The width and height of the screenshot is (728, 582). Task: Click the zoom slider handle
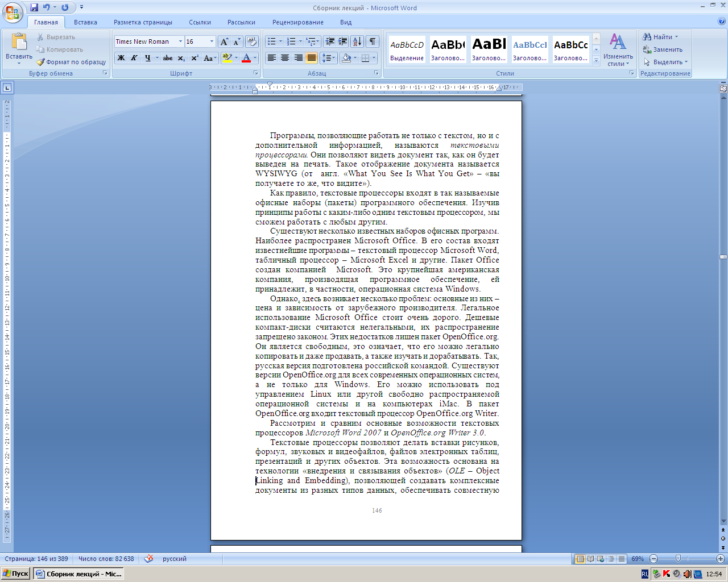[677, 559]
